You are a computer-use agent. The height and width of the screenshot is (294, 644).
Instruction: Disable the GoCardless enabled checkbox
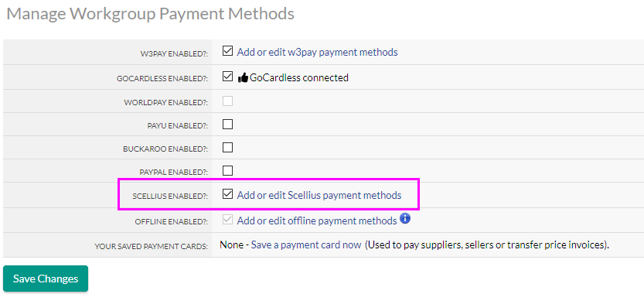tap(227, 77)
